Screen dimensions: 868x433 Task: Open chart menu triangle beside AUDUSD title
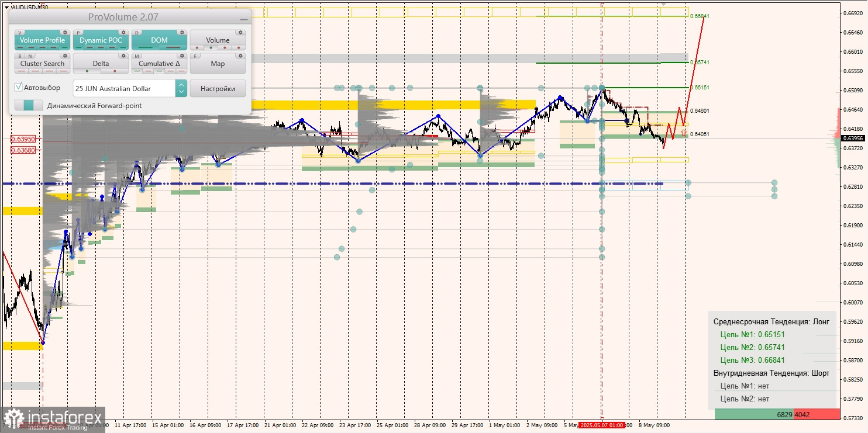tap(6, 7)
